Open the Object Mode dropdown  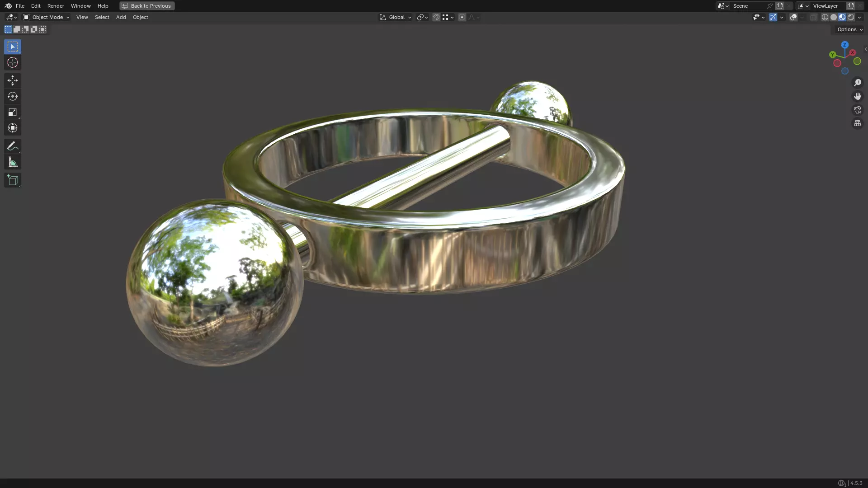point(46,17)
